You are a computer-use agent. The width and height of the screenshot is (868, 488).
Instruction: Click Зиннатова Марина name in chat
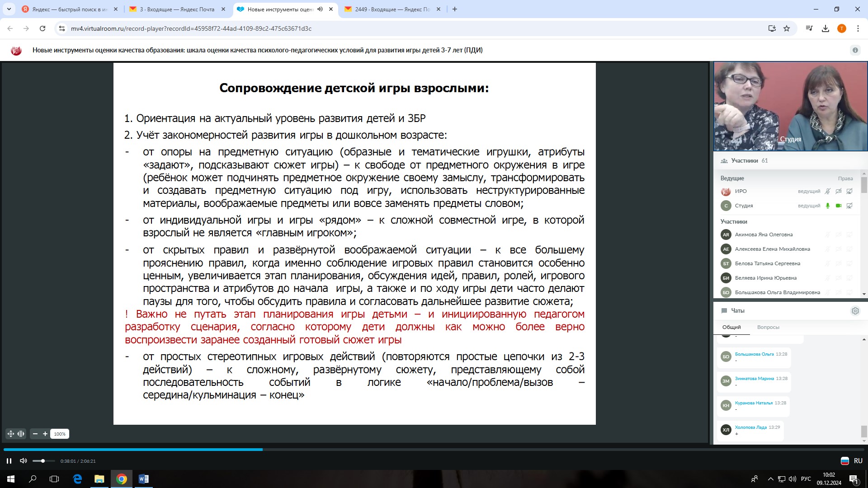coord(754,378)
